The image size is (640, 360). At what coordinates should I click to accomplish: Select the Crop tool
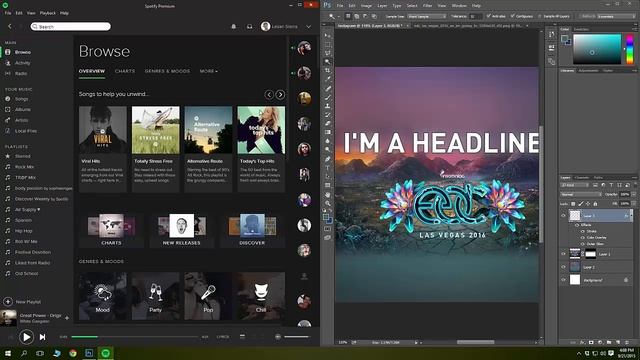328,71
